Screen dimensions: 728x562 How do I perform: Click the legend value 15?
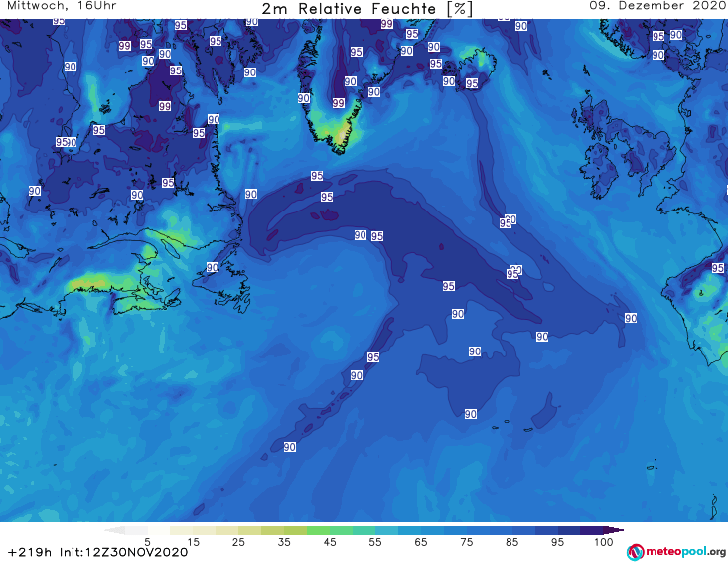click(193, 541)
